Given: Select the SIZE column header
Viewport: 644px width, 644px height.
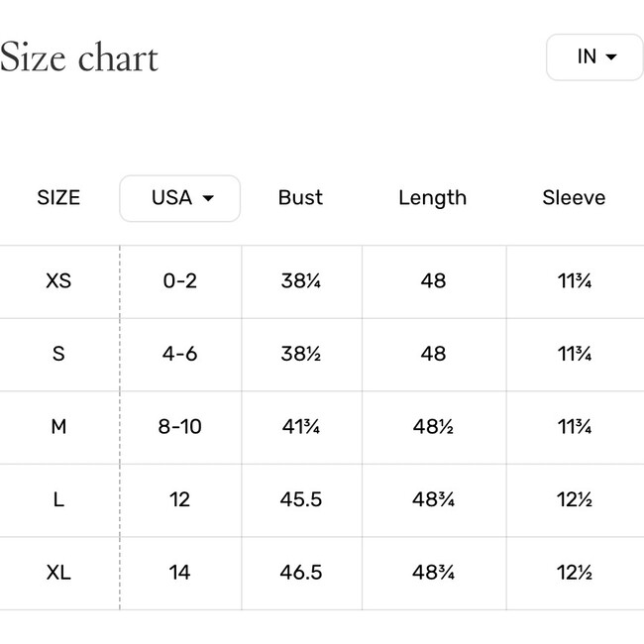Looking at the screenshot, I should [58, 197].
